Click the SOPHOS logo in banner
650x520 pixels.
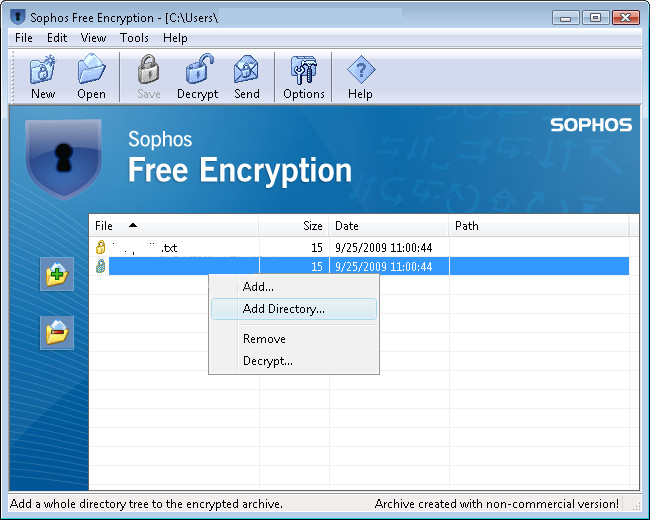point(591,124)
